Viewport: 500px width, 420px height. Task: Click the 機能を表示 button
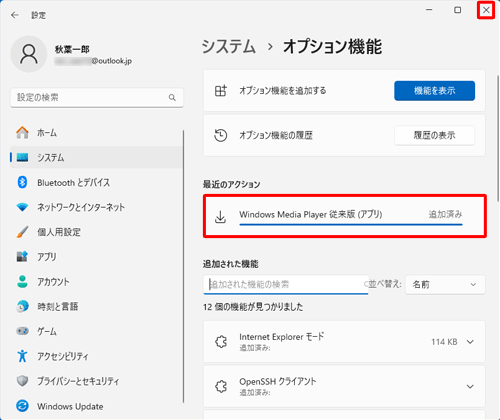(434, 90)
